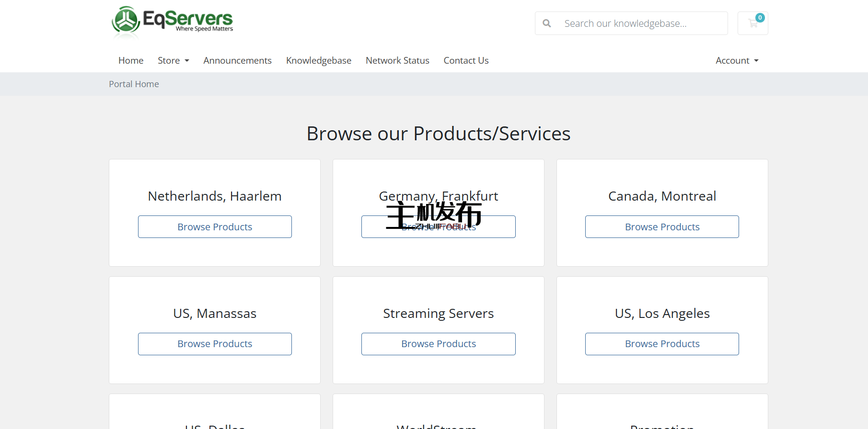Open the Announcements page
Image resolution: width=868 pixels, height=429 pixels.
(237, 60)
